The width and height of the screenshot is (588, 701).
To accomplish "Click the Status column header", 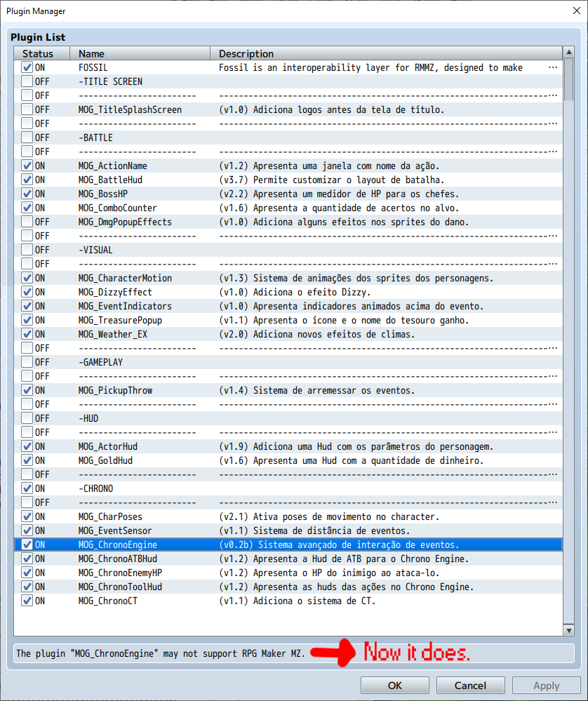I will [42, 53].
